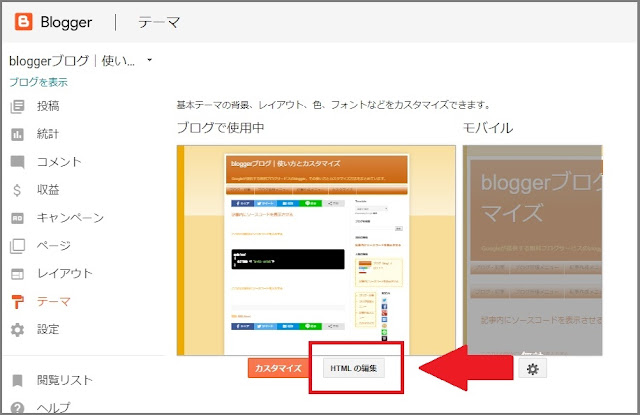Click the テーマ page title in header
Image resolution: width=640 pixels, height=415 pixels.
click(159, 22)
